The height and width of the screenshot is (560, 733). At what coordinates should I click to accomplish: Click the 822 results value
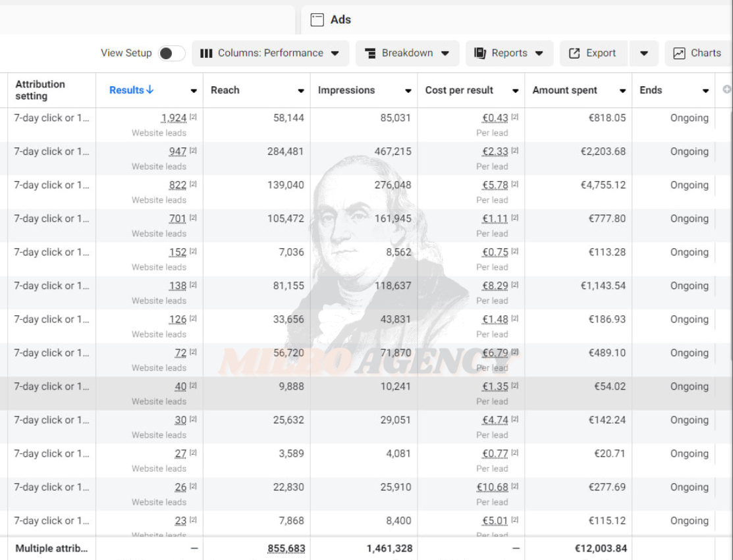[x=178, y=185]
